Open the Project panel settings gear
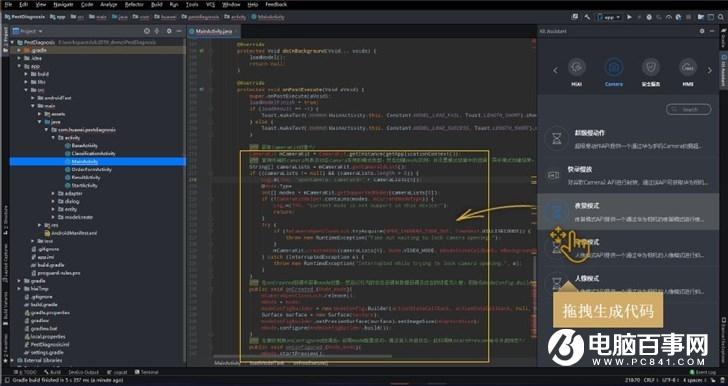The height and width of the screenshot is (386, 728). click(x=169, y=31)
